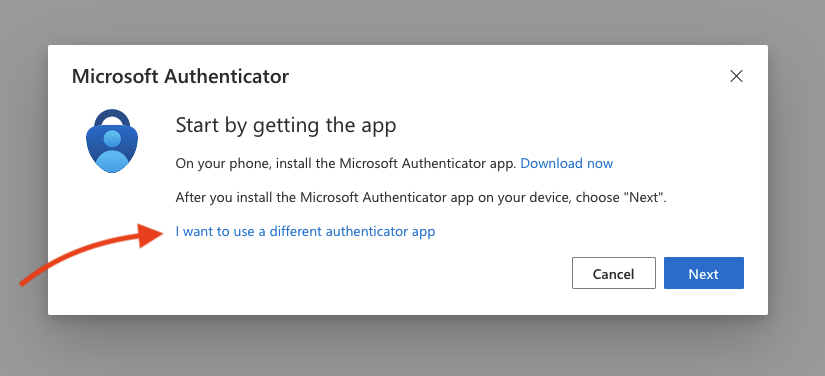Click the Next button
The width and height of the screenshot is (825, 376).
(703, 273)
